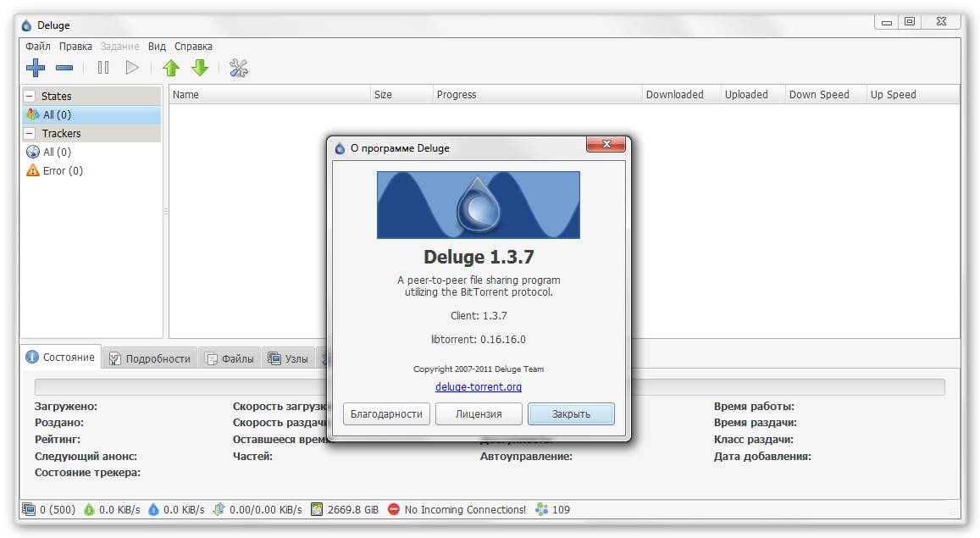This screenshot has height=538, width=980.
Task: Click the connections icon in status bar
Action: [x=29, y=509]
